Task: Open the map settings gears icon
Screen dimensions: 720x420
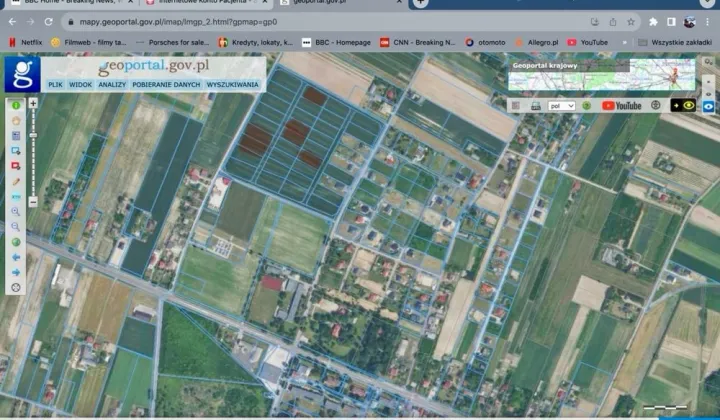Action: tap(708, 62)
